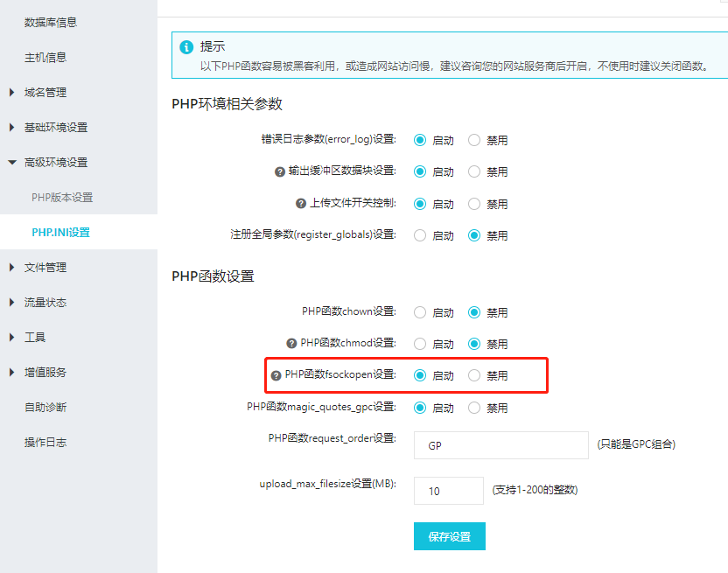Select 禁用 for 上传文件开关控制
Screen dimensions: 728x573
pos(474,204)
